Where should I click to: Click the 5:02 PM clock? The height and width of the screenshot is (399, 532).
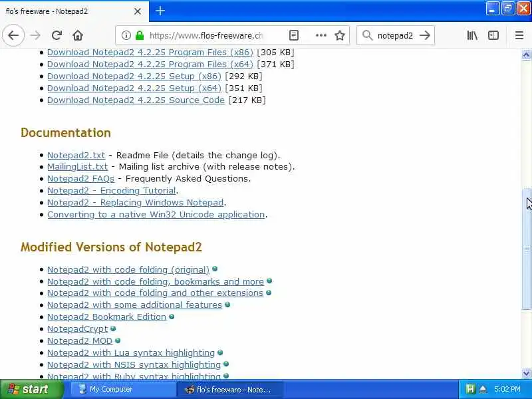507,389
